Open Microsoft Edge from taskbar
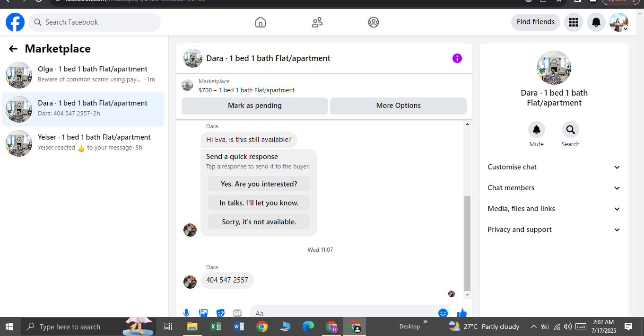The image size is (644, 336). point(308,327)
